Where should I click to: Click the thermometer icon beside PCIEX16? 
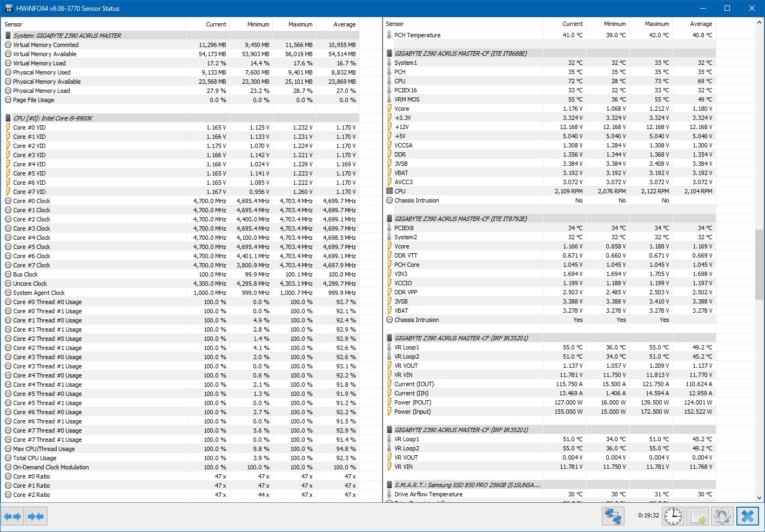389,90
